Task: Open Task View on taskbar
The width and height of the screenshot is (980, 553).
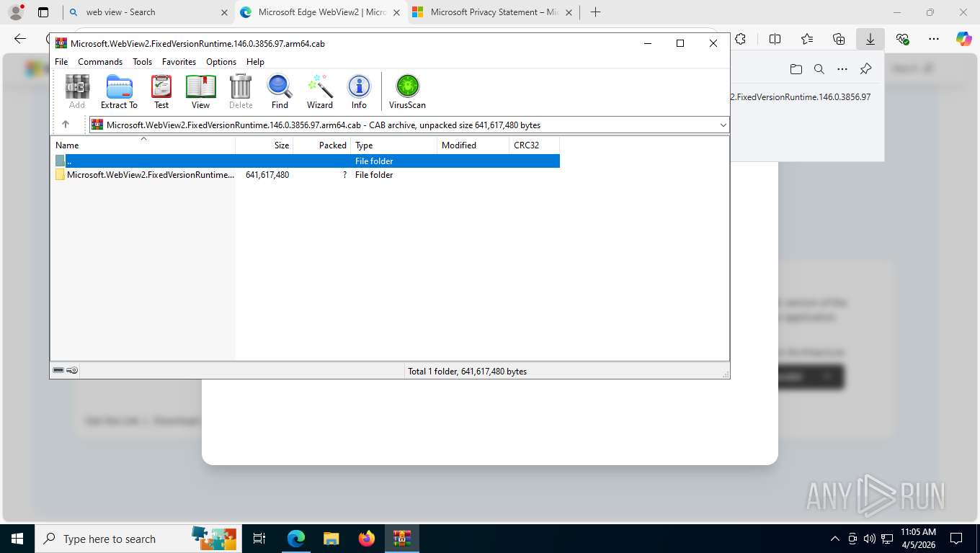Action: (x=259, y=539)
